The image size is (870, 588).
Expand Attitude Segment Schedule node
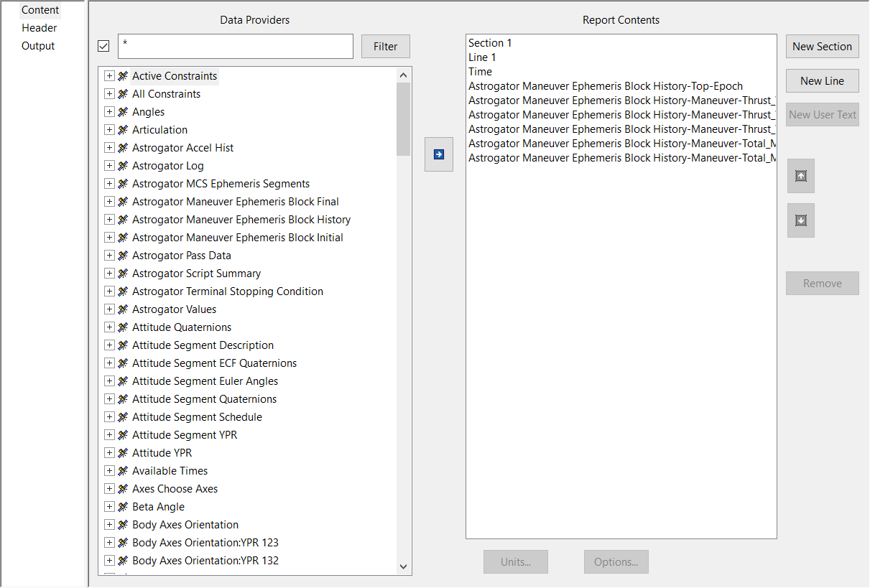(109, 416)
